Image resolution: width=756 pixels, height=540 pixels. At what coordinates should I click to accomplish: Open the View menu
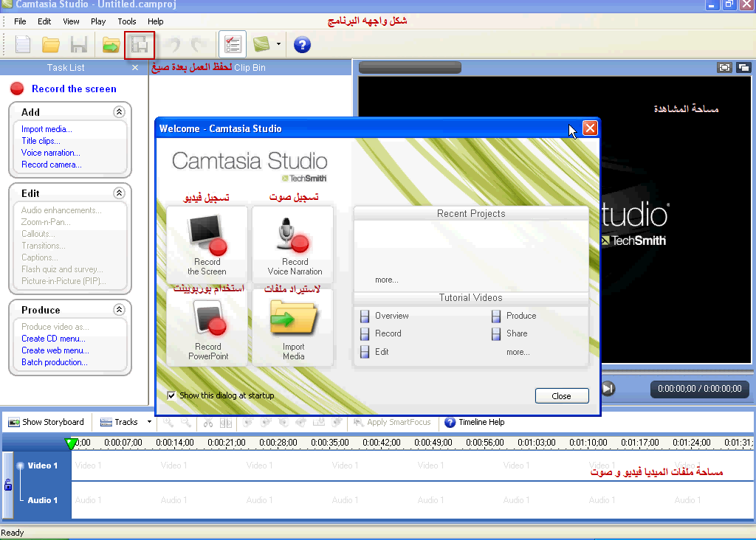coord(72,21)
